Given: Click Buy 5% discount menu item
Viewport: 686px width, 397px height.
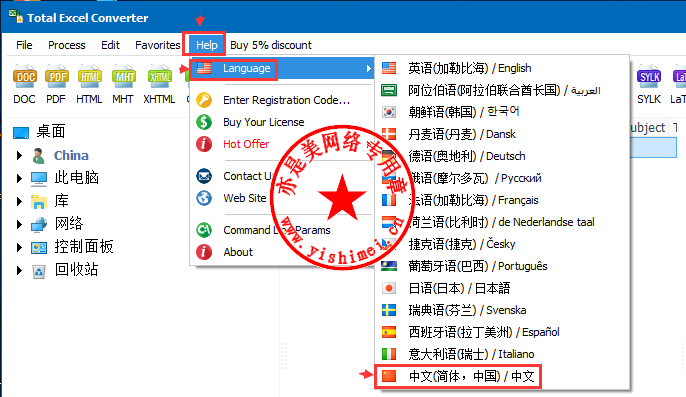Looking at the screenshot, I should point(271,45).
